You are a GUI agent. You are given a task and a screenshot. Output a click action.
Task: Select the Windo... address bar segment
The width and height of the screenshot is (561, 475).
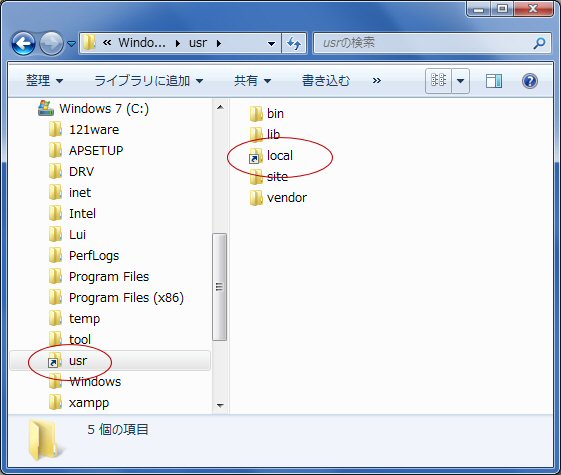tap(142, 43)
